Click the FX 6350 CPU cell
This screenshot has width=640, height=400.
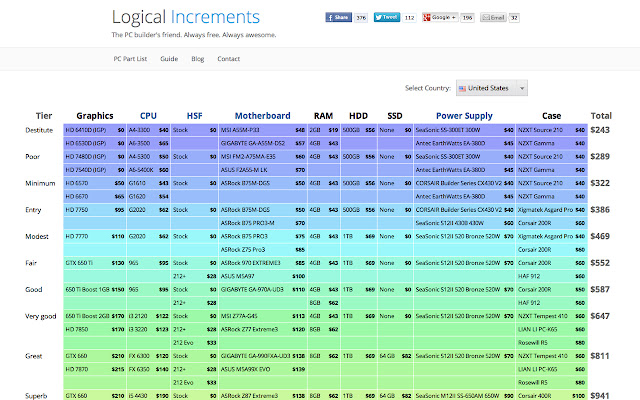point(149,369)
